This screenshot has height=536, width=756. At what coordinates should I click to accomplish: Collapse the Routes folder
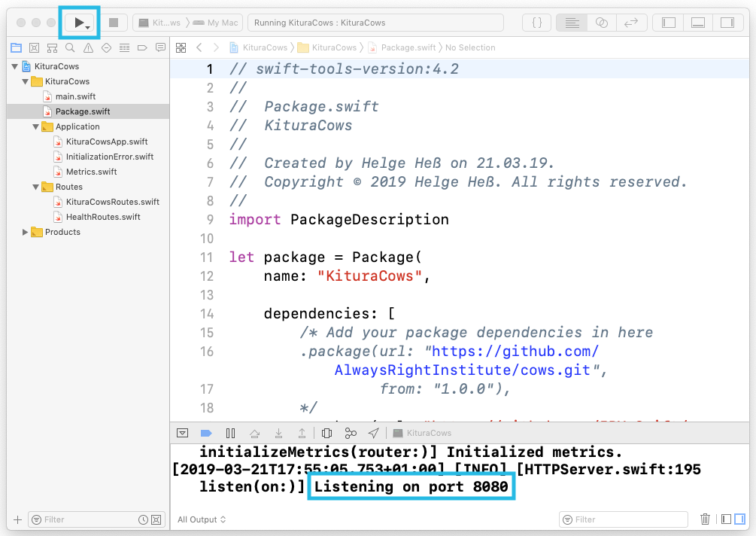(35, 187)
